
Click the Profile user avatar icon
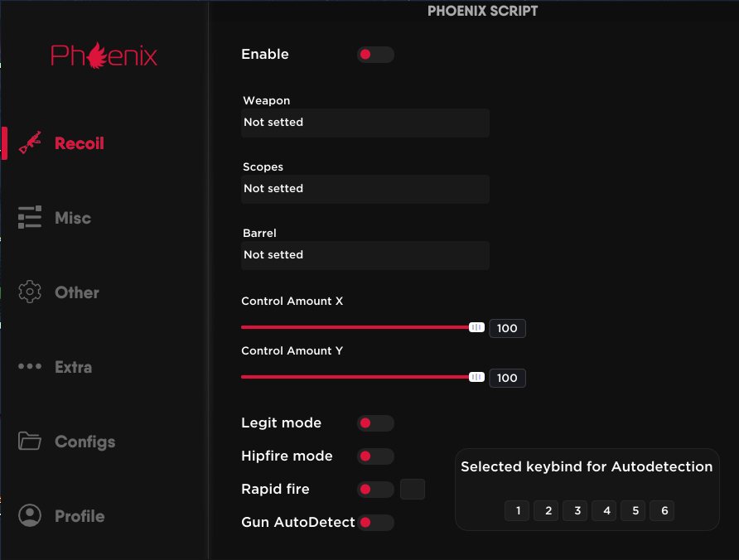click(x=30, y=515)
